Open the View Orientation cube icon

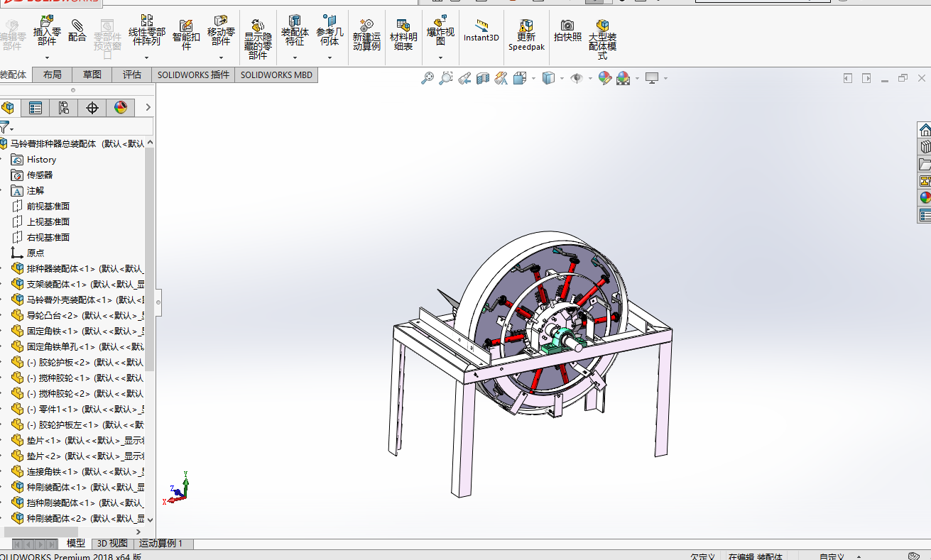[519, 78]
